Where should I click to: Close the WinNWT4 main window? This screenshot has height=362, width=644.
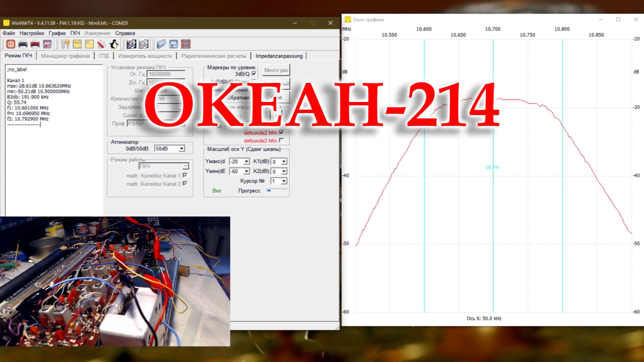pyautogui.click(x=331, y=23)
